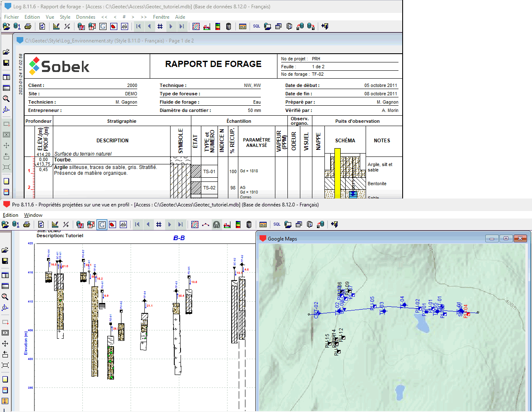Open the Données menu in Log window
532x412 pixels.
86,17
